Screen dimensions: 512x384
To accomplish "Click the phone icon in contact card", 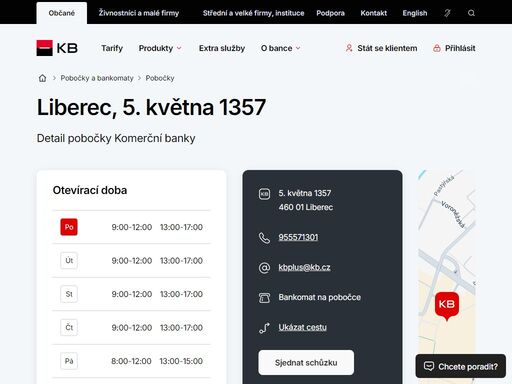I will [x=264, y=238].
